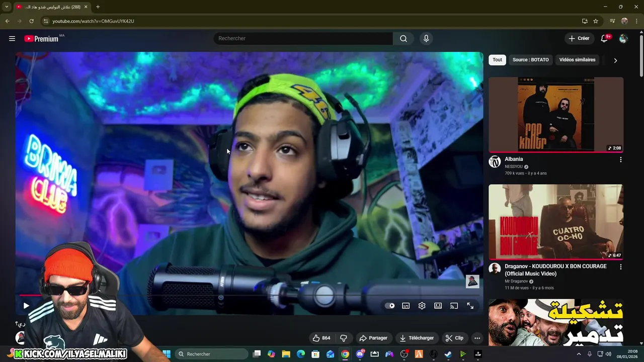Screen dimensions: 644x362
Task: Click the magnifier search button
Action: (x=404, y=38)
